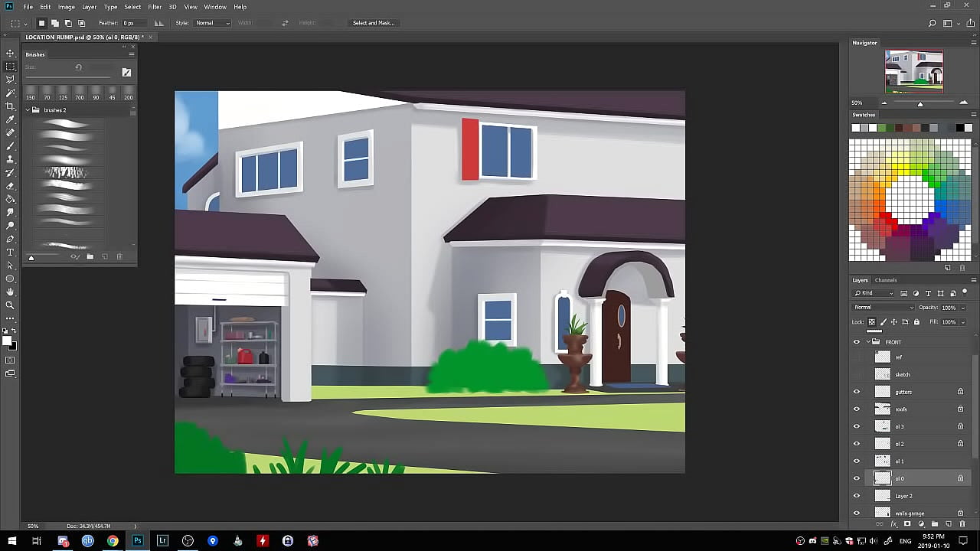Screen dimensions: 980x551
Task: Select the sketch layer
Action: pos(911,374)
